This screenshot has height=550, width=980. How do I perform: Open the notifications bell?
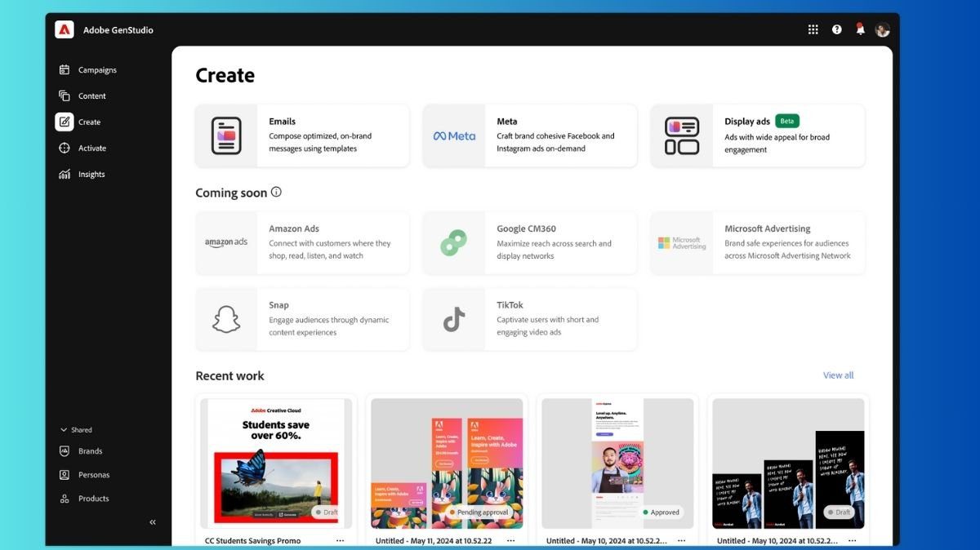pos(860,29)
